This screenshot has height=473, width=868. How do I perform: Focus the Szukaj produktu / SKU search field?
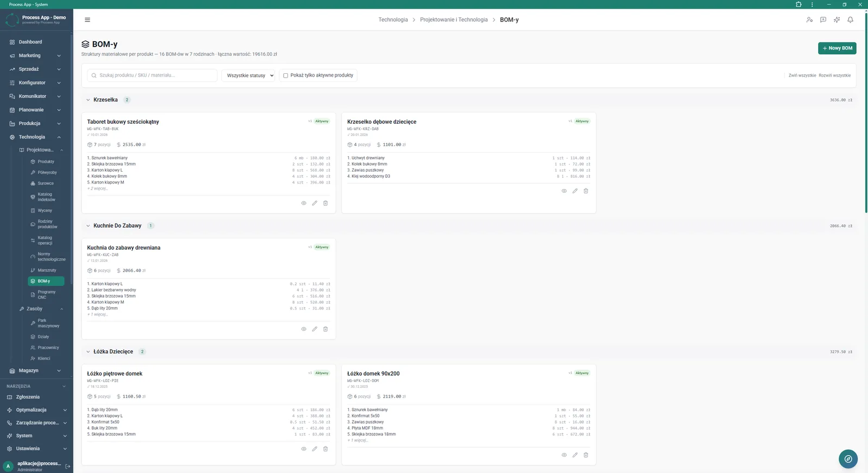pos(152,75)
